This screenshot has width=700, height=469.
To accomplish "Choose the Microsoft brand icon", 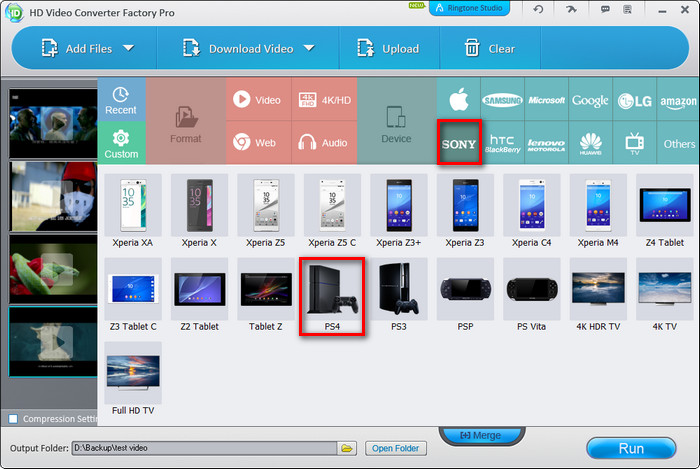I will pos(546,99).
